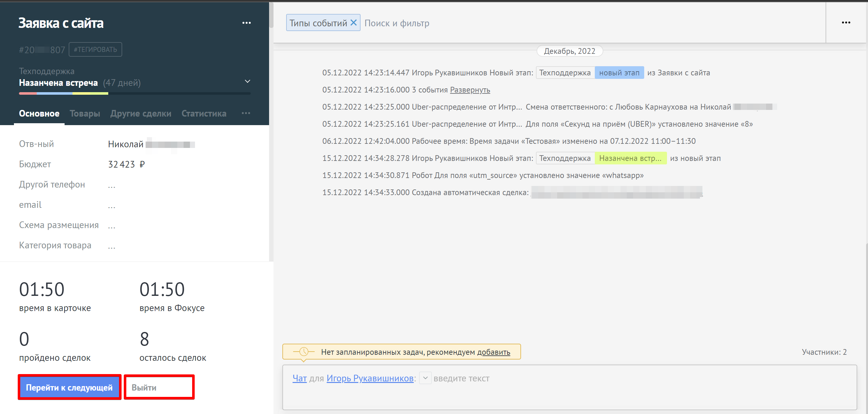Show more tabs via dots after Статистика
The width and height of the screenshot is (868, 414).
246,113
